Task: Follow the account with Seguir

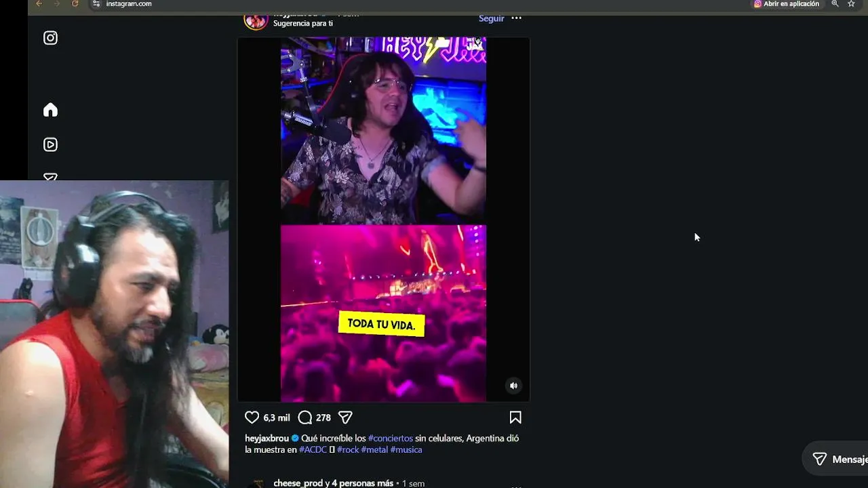Action: click(491, 18)
